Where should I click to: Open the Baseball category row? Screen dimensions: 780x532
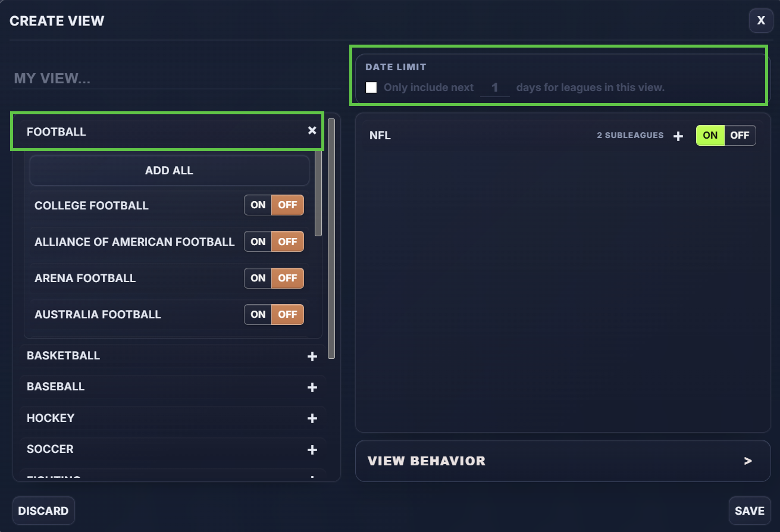(173, 387)
